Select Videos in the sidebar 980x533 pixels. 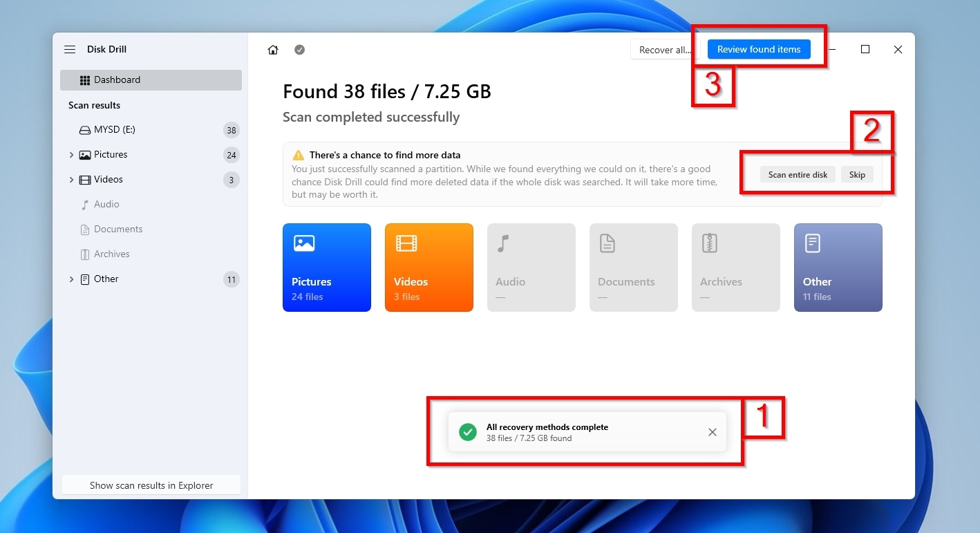tap(109, 180)
